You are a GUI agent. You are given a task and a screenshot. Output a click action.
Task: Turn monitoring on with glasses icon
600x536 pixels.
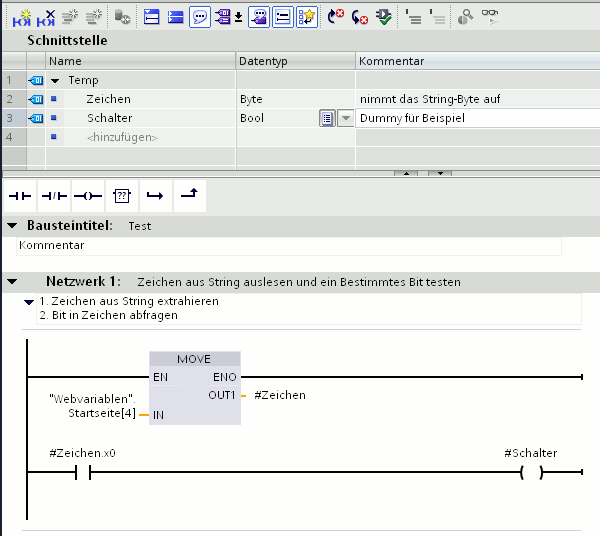pos(490,17)
